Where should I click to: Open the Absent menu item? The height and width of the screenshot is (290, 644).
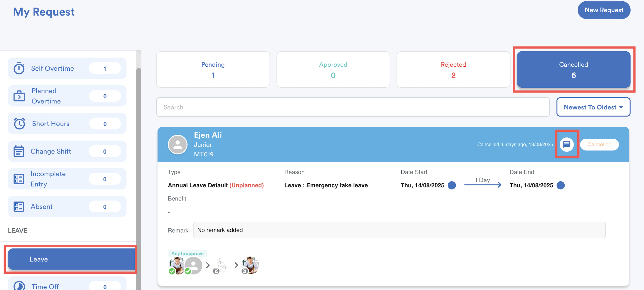point(67,207)
